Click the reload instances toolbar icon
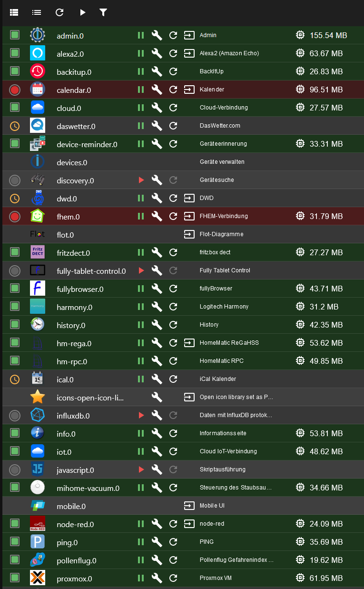Viewport: 364px width, 589px height. [x=59, y=12]
